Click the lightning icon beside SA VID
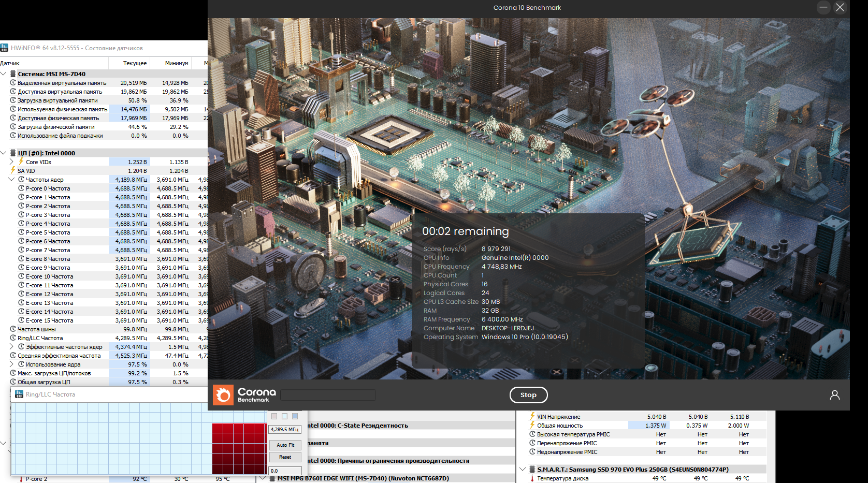 [x=13, y=170]
